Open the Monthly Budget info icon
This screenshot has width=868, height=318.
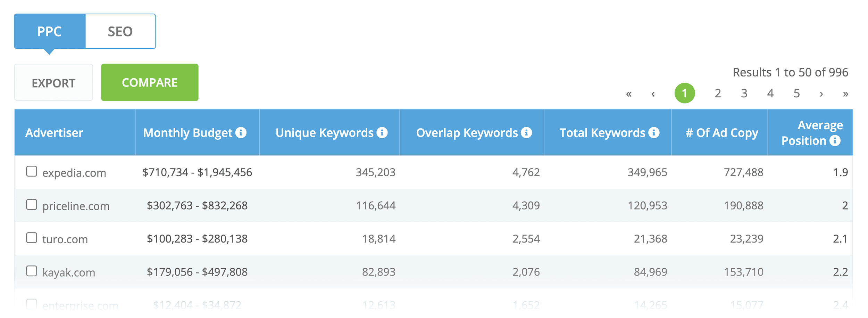click(x=241, y=132)
